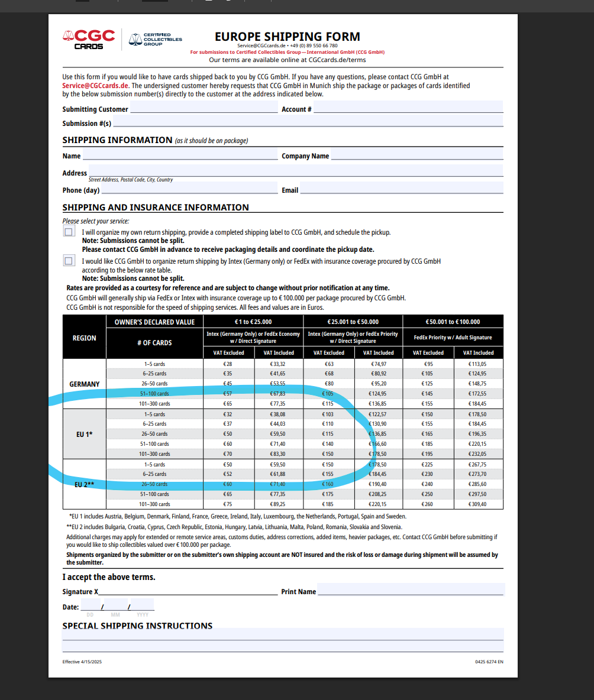This screenshot has height=700, width=594.
Task: Click the '€41,65' price cell
Action: click(x=277, y=374)
